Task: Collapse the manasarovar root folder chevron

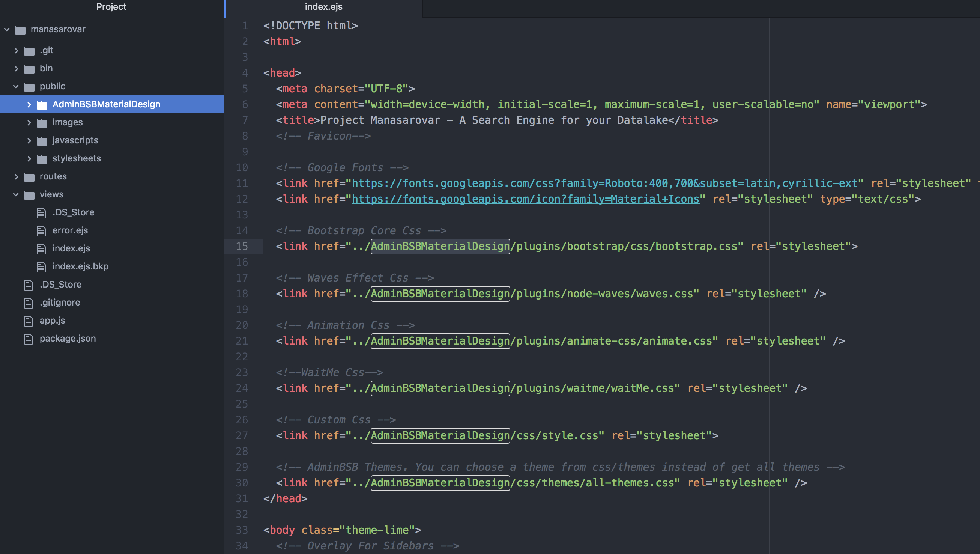Action: coord(6,29)
